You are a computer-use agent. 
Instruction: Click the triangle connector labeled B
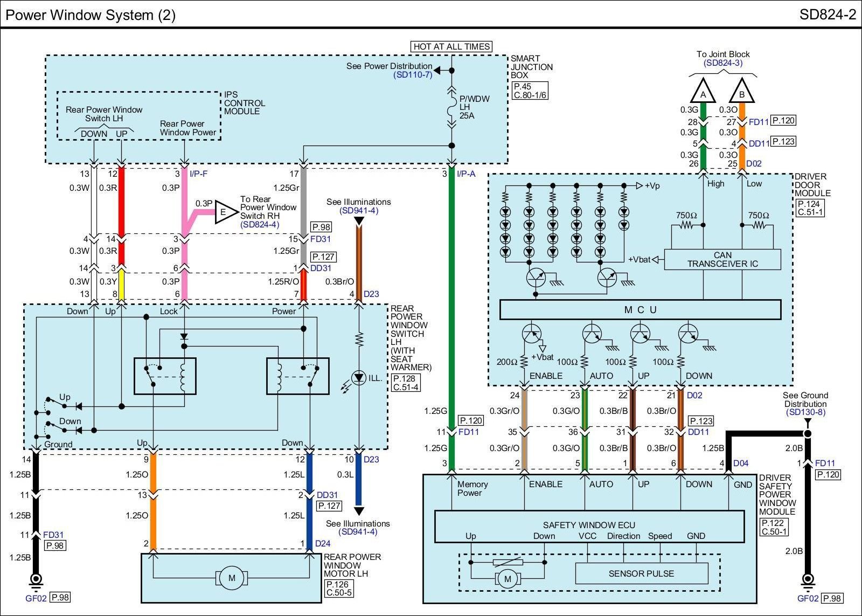[742, 93]
